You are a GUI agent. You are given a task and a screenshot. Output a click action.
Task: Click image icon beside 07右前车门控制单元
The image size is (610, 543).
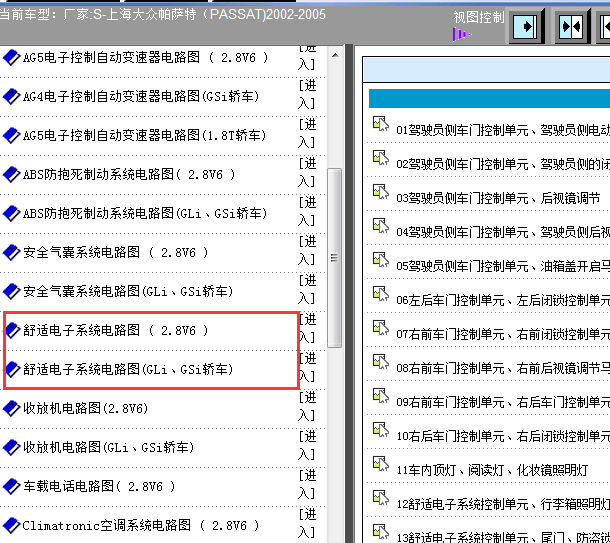380,328
